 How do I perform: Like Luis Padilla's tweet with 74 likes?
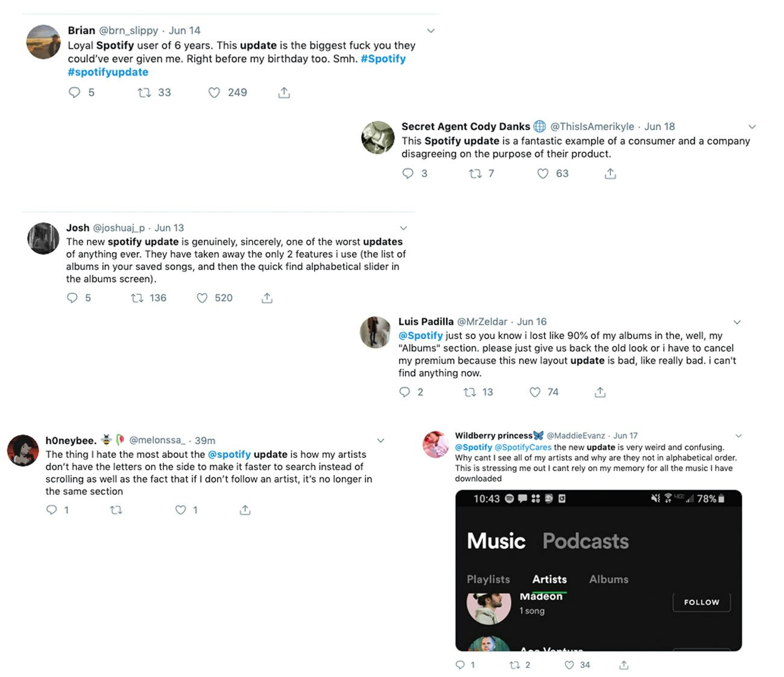click(535, 392)
